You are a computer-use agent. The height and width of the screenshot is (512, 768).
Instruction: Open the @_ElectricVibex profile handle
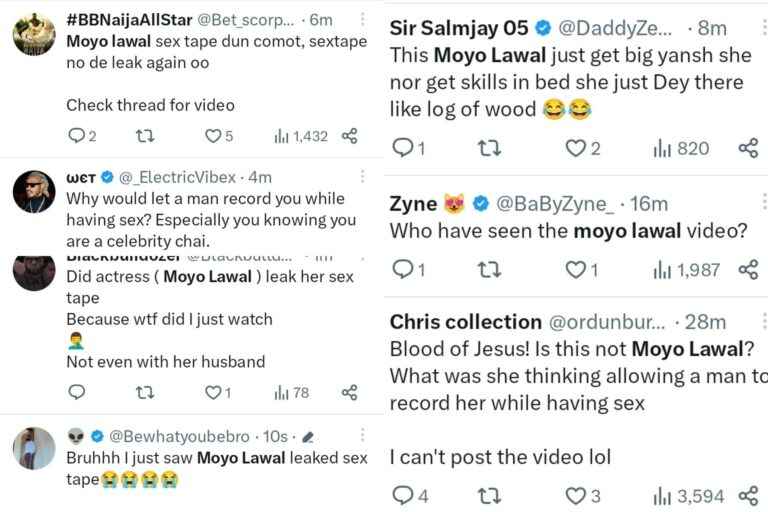tap(177, 177)
